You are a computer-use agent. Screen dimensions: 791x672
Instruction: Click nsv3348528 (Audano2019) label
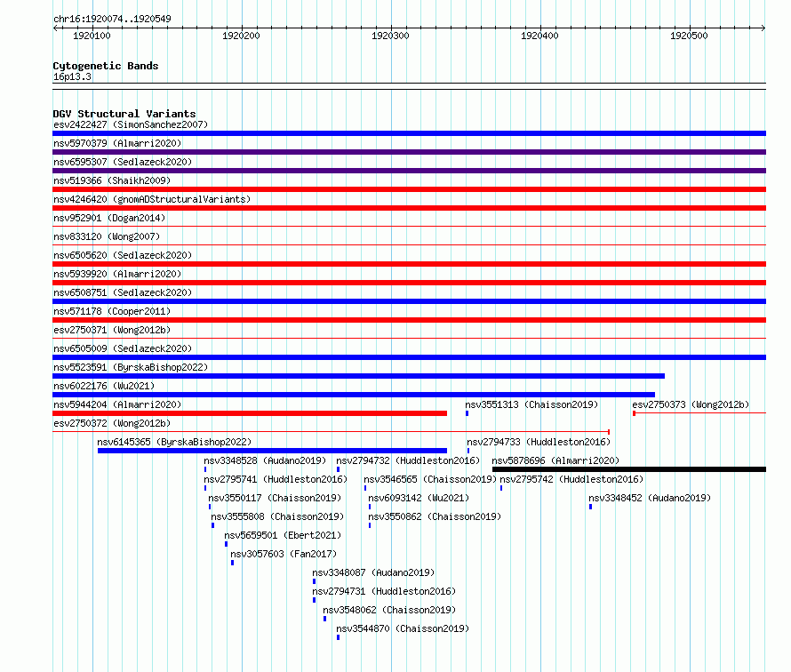tap(265, 460)
